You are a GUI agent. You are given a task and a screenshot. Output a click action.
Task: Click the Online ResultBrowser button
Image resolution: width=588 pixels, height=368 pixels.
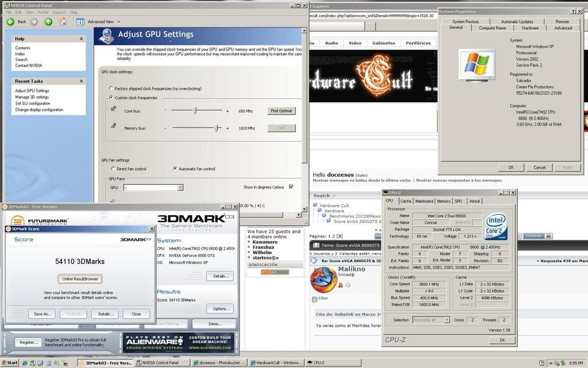[80, 279]
